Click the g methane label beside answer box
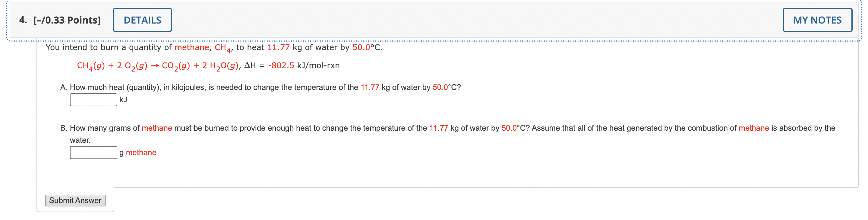Image resolution: width=868 pixels, height=220 pixels. 137,152
